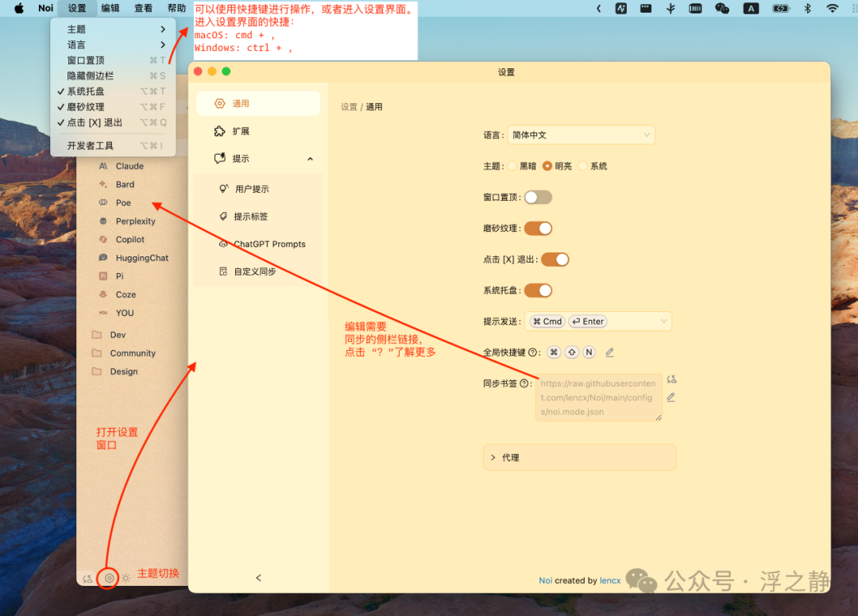Toggle the 系统托盘 switch in settings
Screen dimensions: 858x616
click(538, 291)
